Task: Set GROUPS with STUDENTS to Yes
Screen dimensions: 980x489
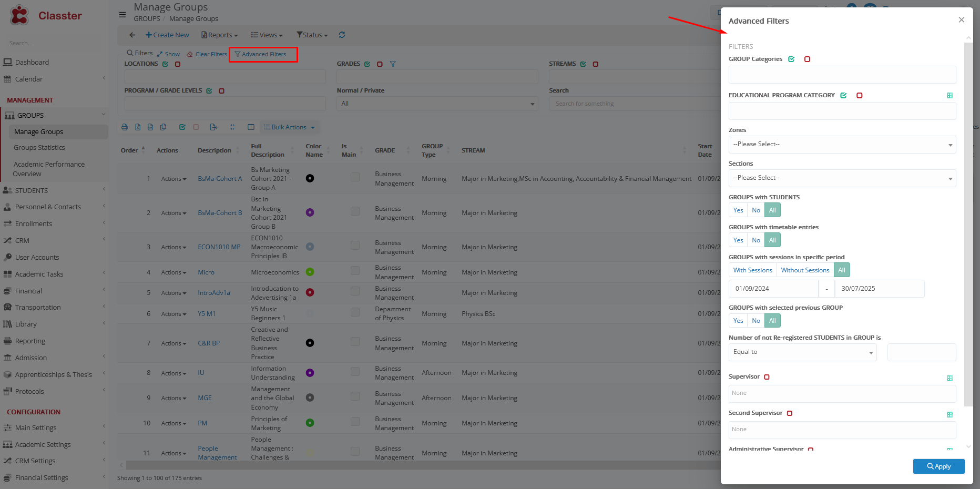Action: coord(738,210)
